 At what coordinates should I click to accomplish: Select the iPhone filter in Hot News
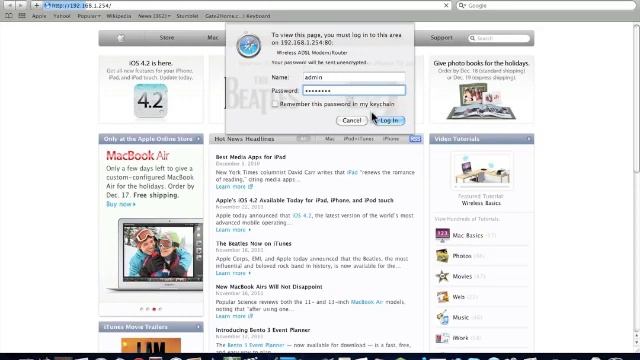pyautogui.click(x=391, y=139)
